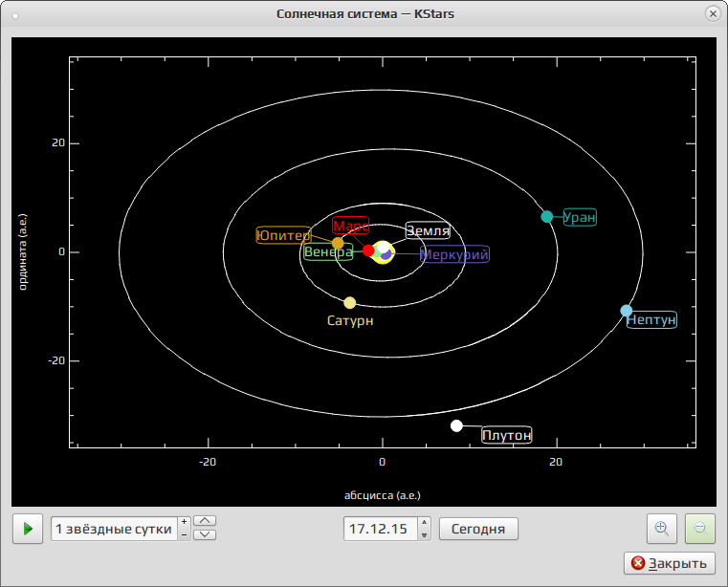Click the Нептун label
The height and width of the screenshot is (587, 728).
point(651,319)
